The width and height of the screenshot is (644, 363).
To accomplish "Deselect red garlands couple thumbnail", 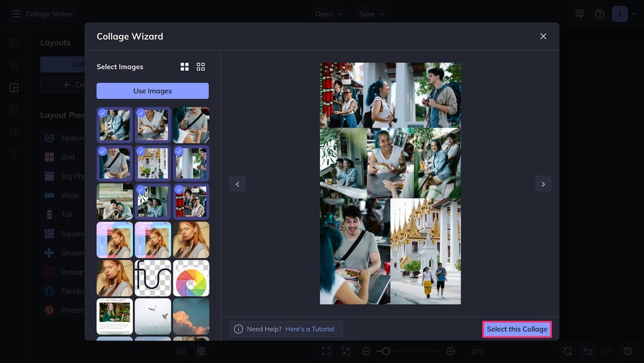I will click(x=191, y=201).
